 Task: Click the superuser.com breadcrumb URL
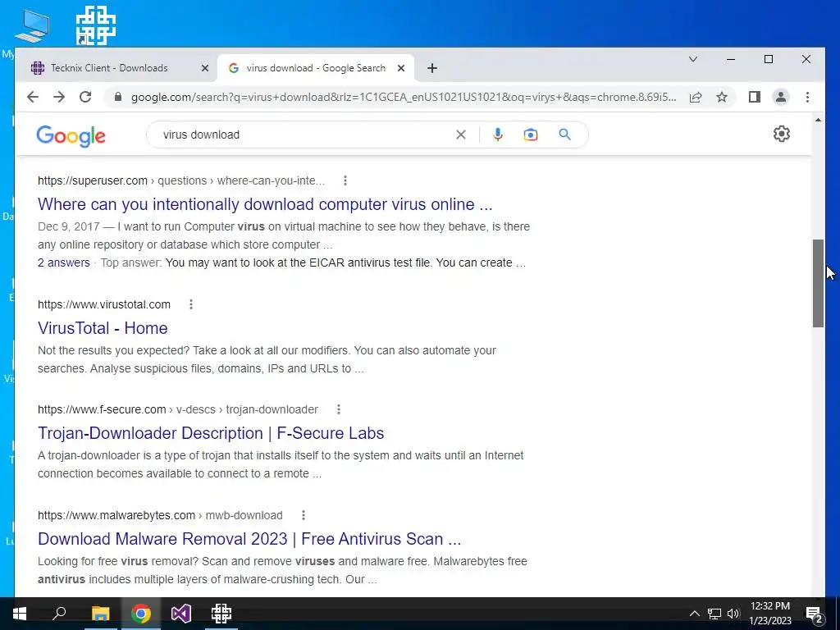(181, 180)
